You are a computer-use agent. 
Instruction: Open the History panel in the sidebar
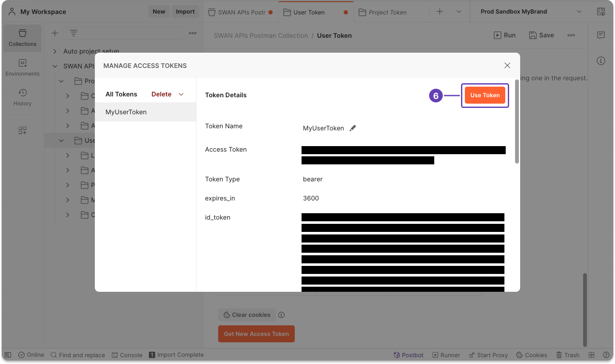click(23, 96)
